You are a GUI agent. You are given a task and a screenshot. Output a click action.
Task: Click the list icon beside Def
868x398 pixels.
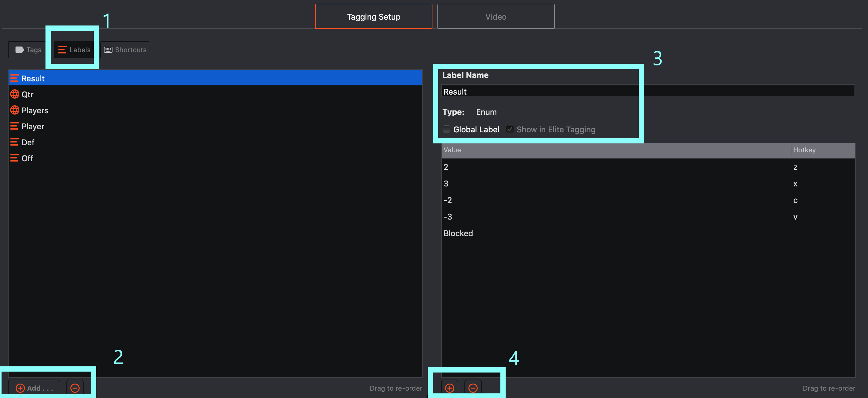[14, 142]
